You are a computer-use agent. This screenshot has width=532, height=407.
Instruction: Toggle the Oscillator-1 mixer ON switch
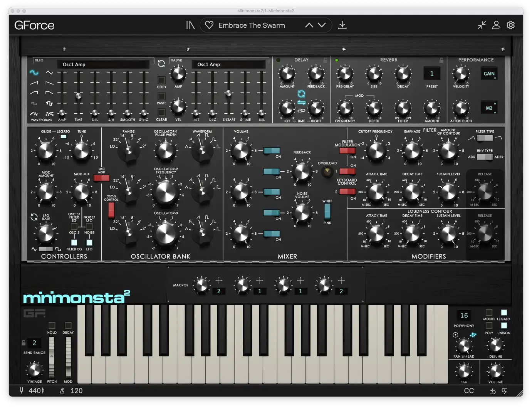click(x=272, y=151)
